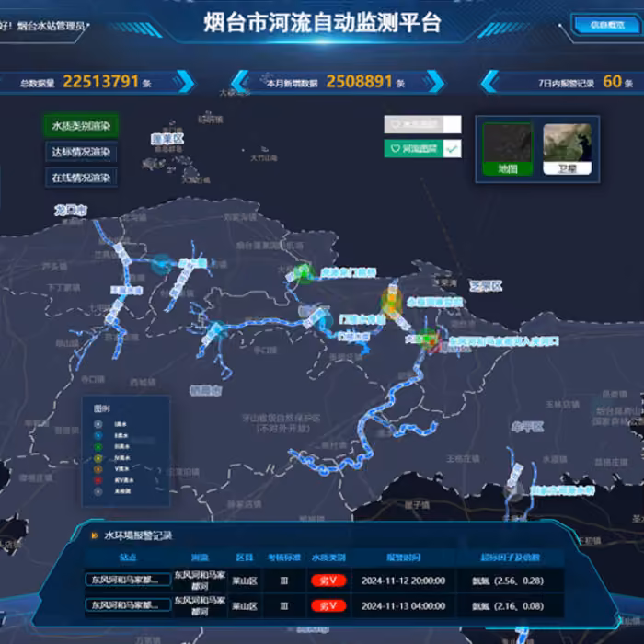Click the grey station marker near the southeast river

513,491
